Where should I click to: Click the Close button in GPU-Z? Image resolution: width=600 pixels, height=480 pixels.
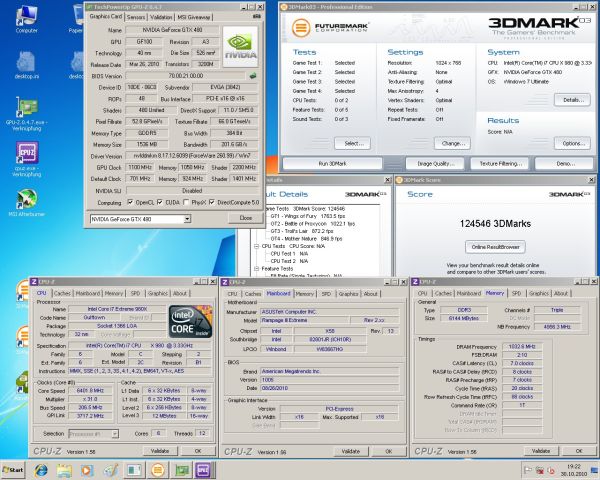click(x=245, y=218)
